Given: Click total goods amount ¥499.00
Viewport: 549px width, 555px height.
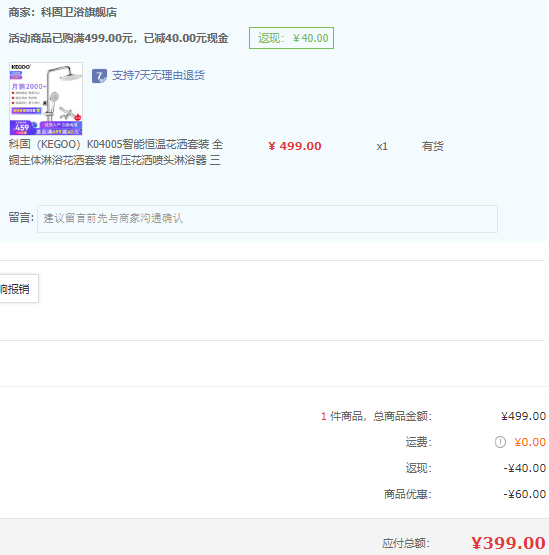Looking at the screenshot, I should (523, 416).
